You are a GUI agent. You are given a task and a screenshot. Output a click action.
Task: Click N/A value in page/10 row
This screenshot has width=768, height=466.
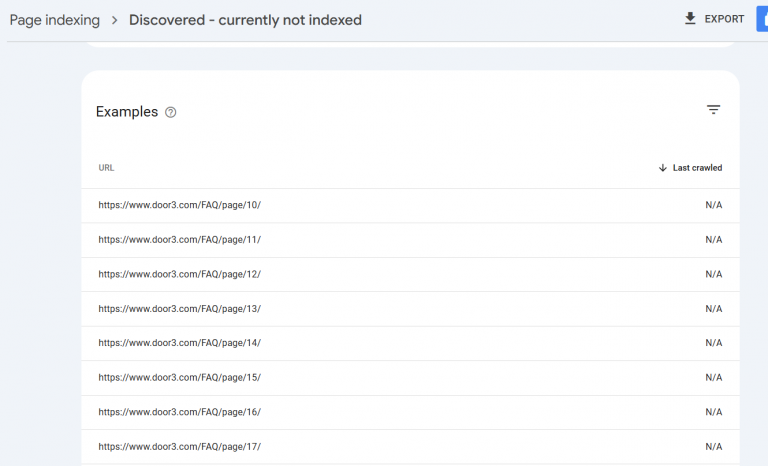click(x=714, y=205)
